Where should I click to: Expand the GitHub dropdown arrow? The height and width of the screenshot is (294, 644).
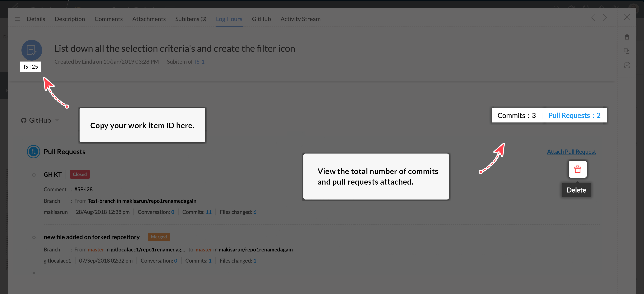point(57,120)
